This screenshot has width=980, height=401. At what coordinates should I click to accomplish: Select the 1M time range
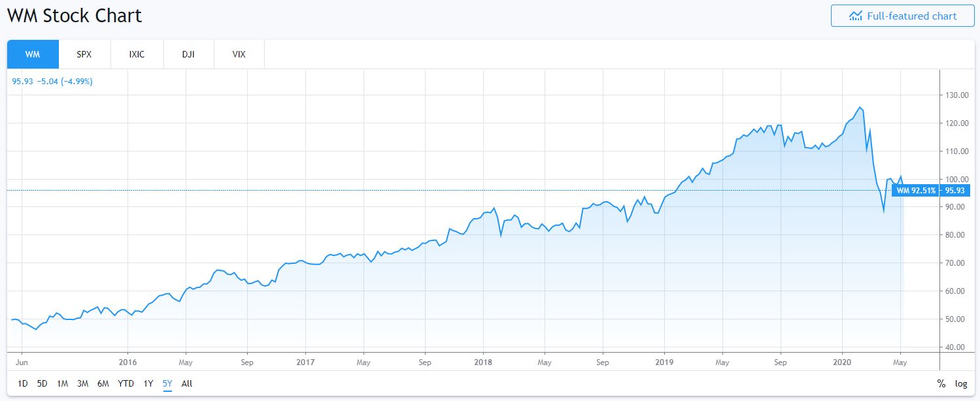click(63, 384)
